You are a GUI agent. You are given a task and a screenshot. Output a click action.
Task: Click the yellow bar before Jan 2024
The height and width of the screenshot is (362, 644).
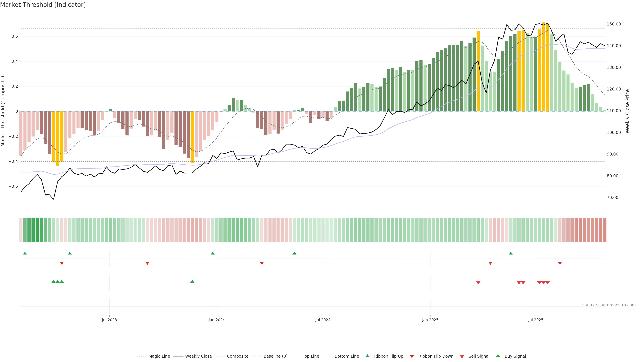pos(192,137)
